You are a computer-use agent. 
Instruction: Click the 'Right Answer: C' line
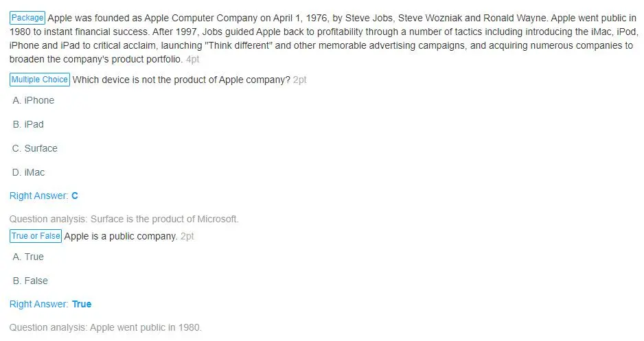(x=44, y=196)
